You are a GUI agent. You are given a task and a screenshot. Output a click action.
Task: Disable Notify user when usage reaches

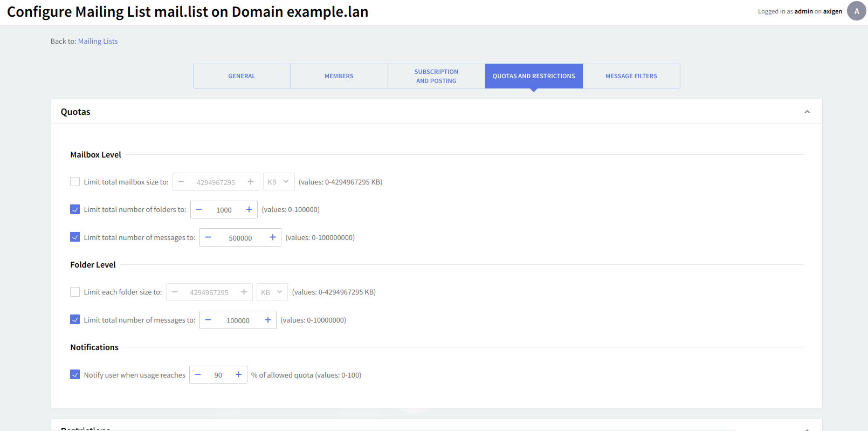coord(75,374)
